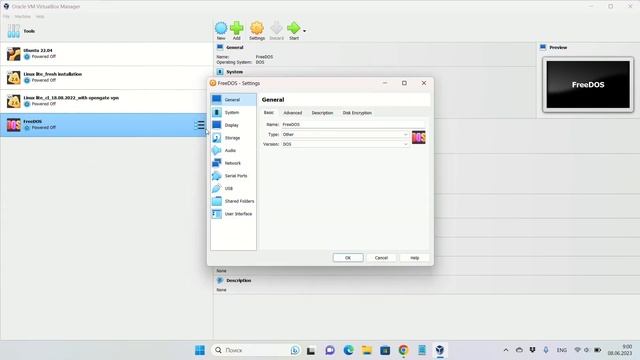This screenshot has height=360, width=640.
Task: Open the Audio settings category
Action: click(233, 150)
